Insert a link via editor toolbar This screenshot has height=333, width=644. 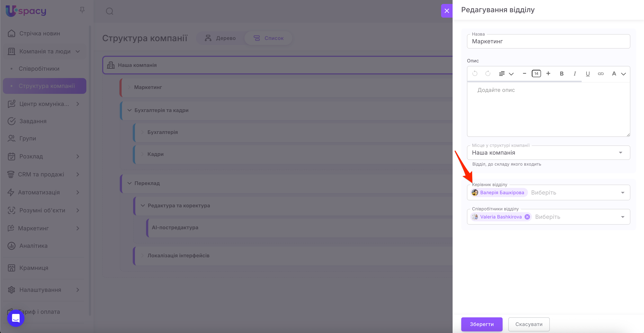(601, 74)
